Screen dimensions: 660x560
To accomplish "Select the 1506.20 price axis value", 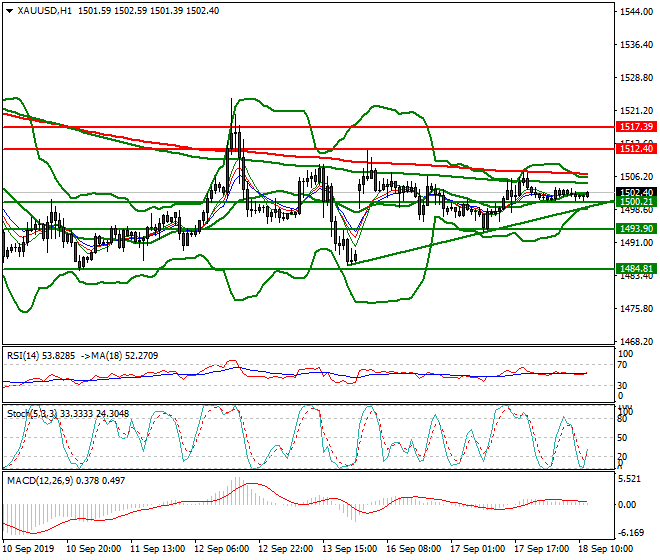I will point(636,177).
